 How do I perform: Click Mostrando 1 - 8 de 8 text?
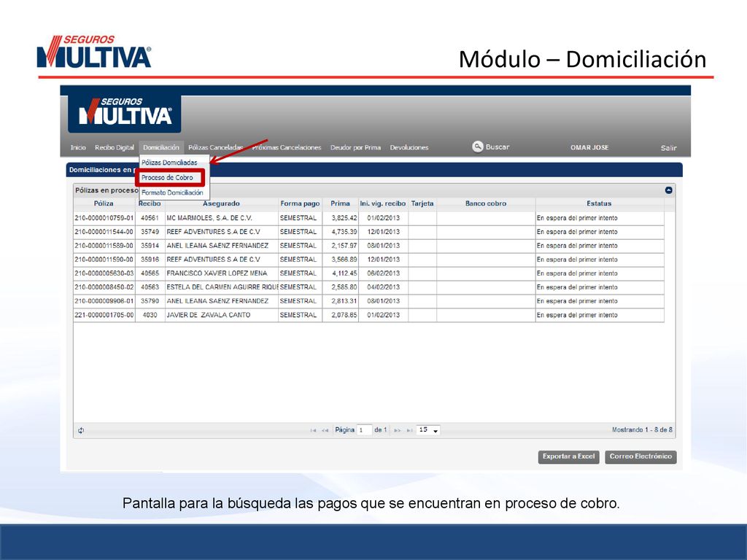pos(642,430)
